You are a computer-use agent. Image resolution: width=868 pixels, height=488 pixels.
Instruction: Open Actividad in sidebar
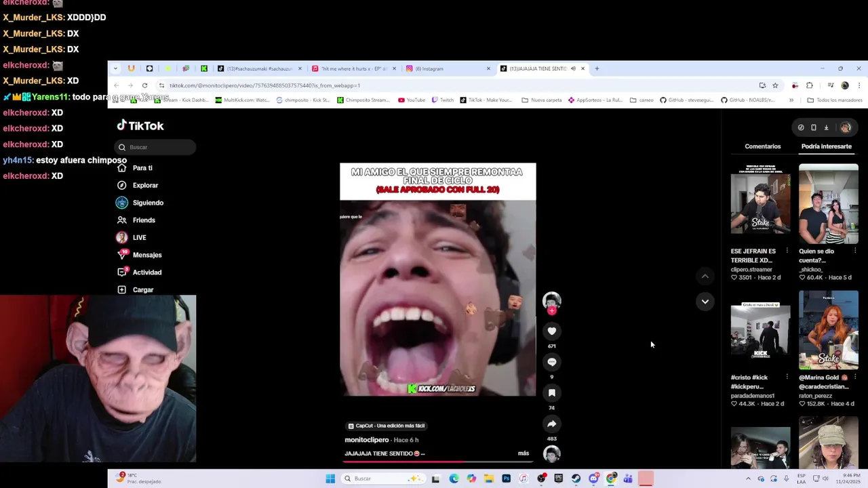tap(139, 272)
